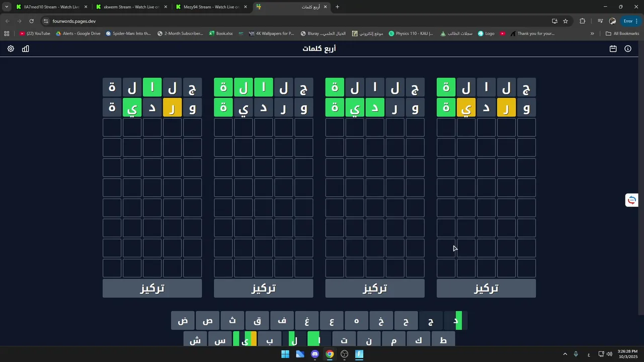Open the Windows Start menu
The width and height of the screenshot is (644, 362).
coord(285,354)
